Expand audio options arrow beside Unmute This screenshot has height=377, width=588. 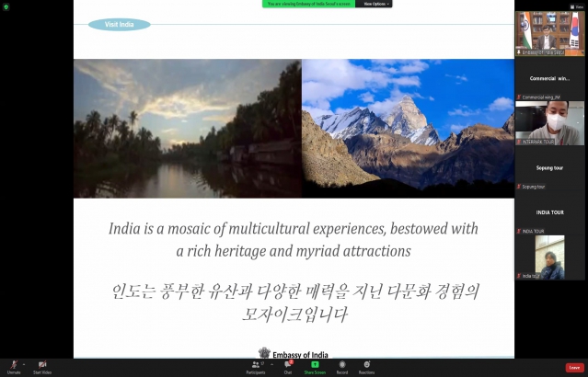click(x=24, y=363)
